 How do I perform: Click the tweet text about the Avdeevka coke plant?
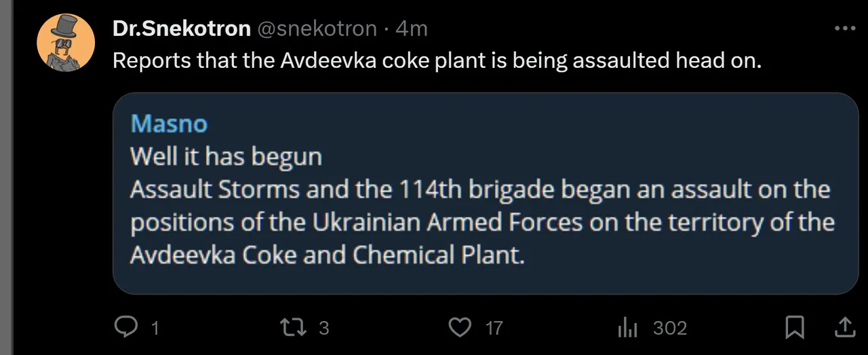tap(437, 60)
